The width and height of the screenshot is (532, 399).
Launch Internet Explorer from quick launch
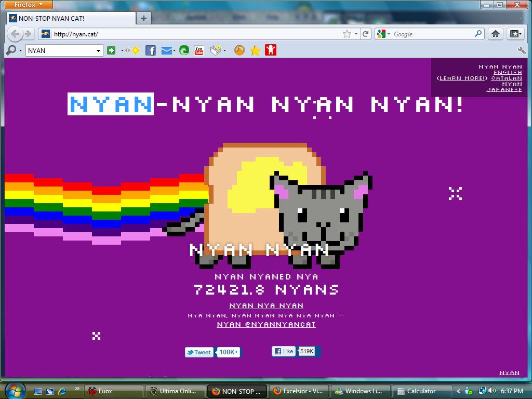(x=62, y=391)
